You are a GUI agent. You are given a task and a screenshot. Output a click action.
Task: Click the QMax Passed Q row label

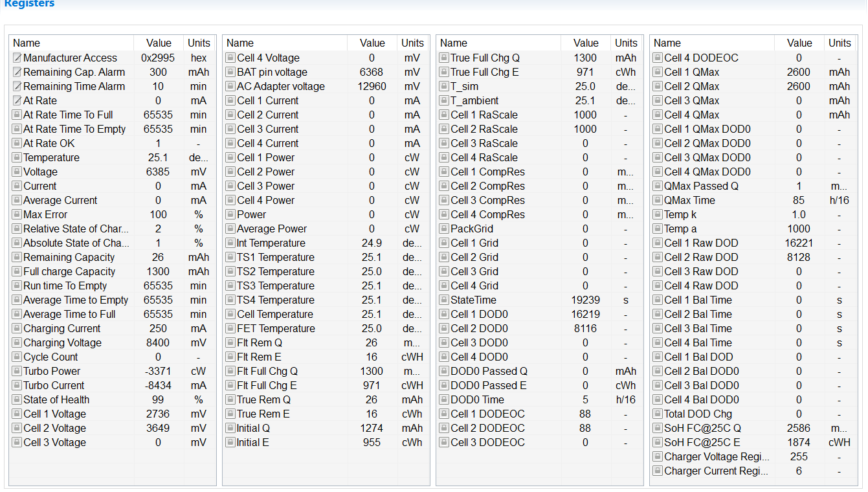click(701, 186)
